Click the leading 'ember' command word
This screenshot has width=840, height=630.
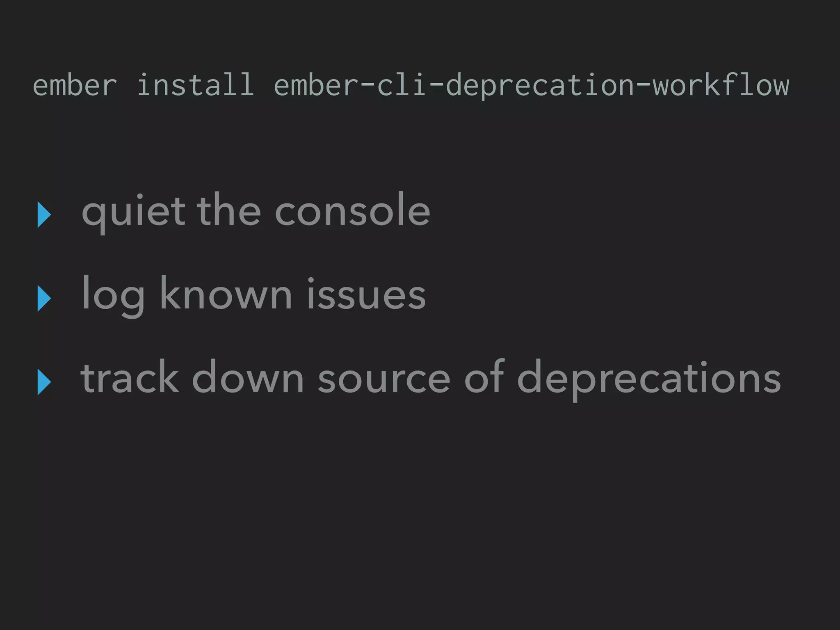75,85
